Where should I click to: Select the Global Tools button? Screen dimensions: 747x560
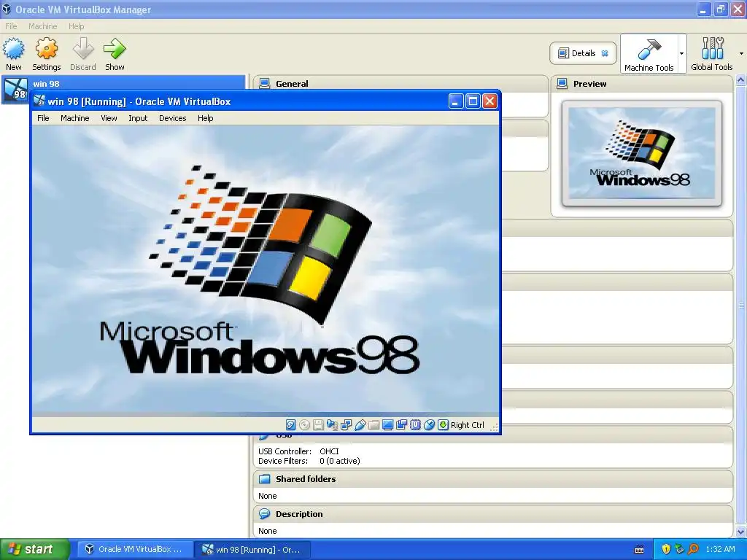[x=712, y=53]
